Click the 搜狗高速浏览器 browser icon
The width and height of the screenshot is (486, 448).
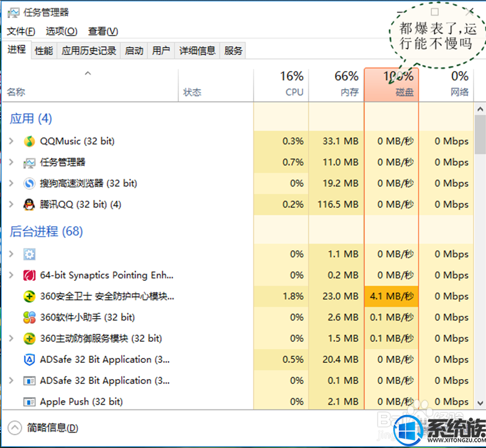(29, 183)
